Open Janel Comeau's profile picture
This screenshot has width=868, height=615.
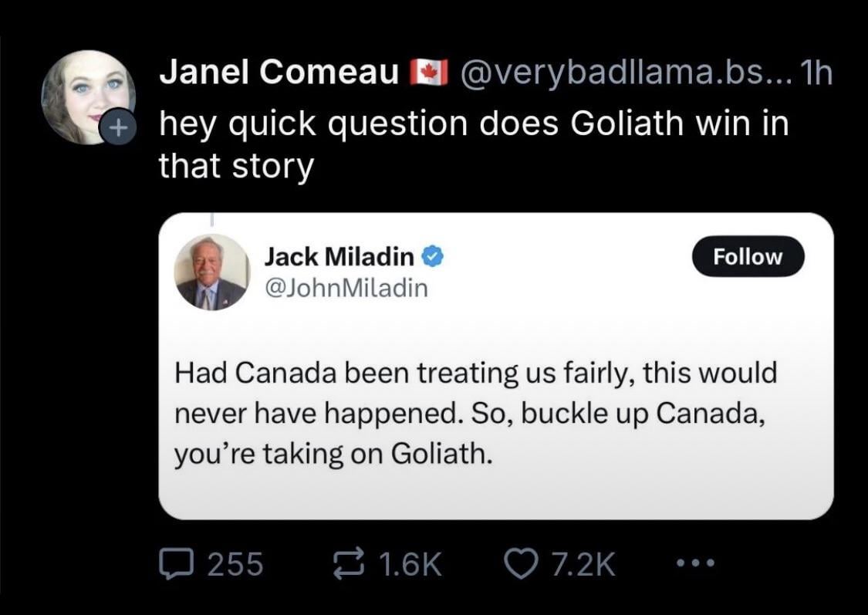point(86,96)
